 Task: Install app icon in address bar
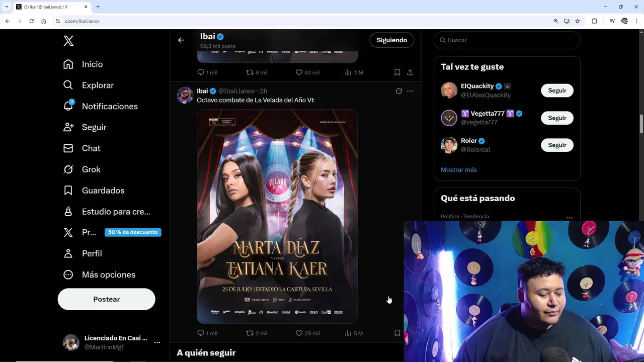tap(567, 21)
